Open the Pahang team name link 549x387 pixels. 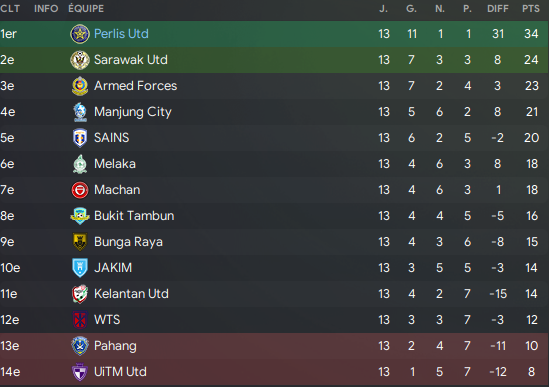(x=115, y=346)
